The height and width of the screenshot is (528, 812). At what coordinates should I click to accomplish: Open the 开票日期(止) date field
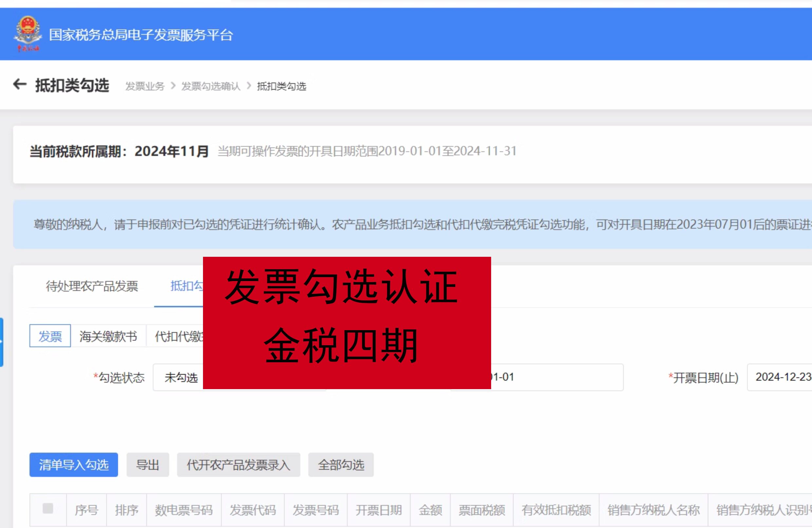point(781,377)
